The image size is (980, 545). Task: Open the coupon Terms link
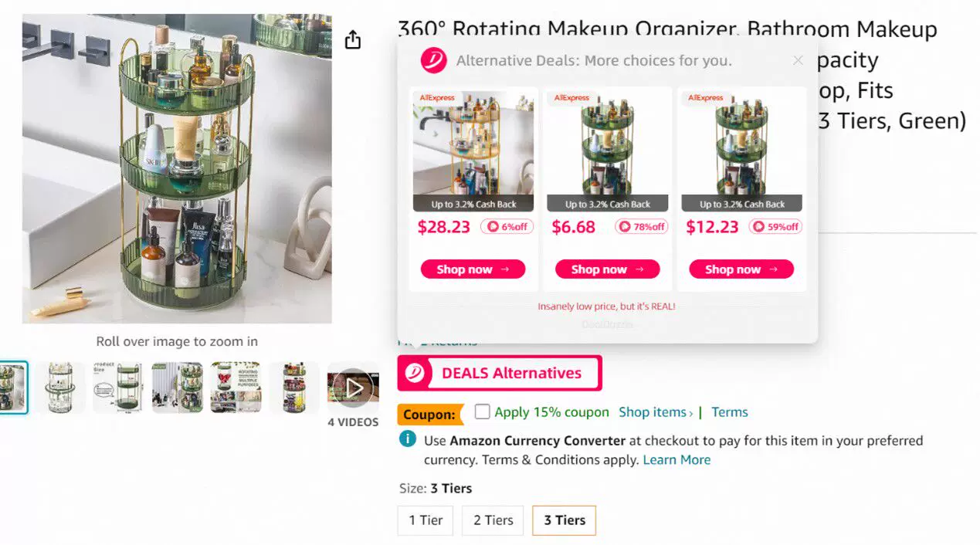click(x=729, y=412)
